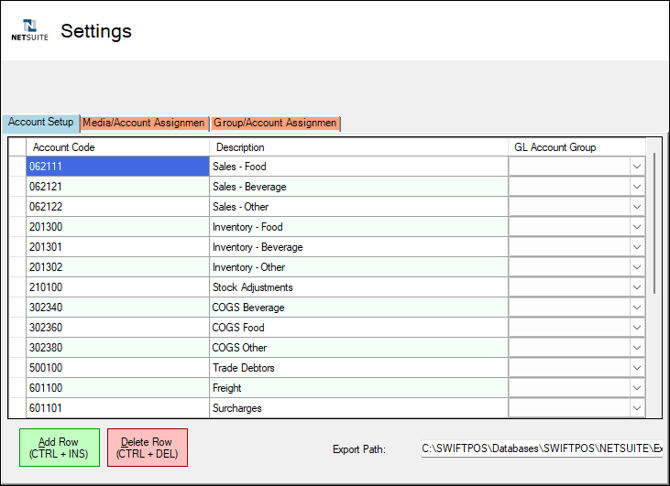Screen dimensions: 670x486
Task: Click the row selector for row 062111
Action: (x=18, y=166)
